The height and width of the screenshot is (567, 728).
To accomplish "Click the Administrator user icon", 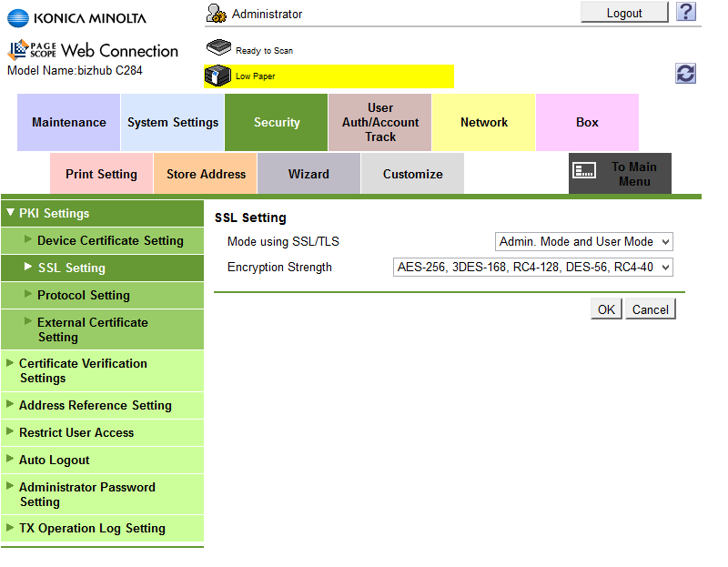I will point(216,13).
